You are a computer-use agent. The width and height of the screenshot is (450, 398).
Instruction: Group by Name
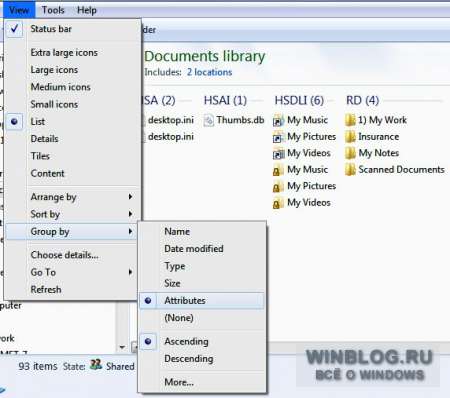[x=202, y=231]
